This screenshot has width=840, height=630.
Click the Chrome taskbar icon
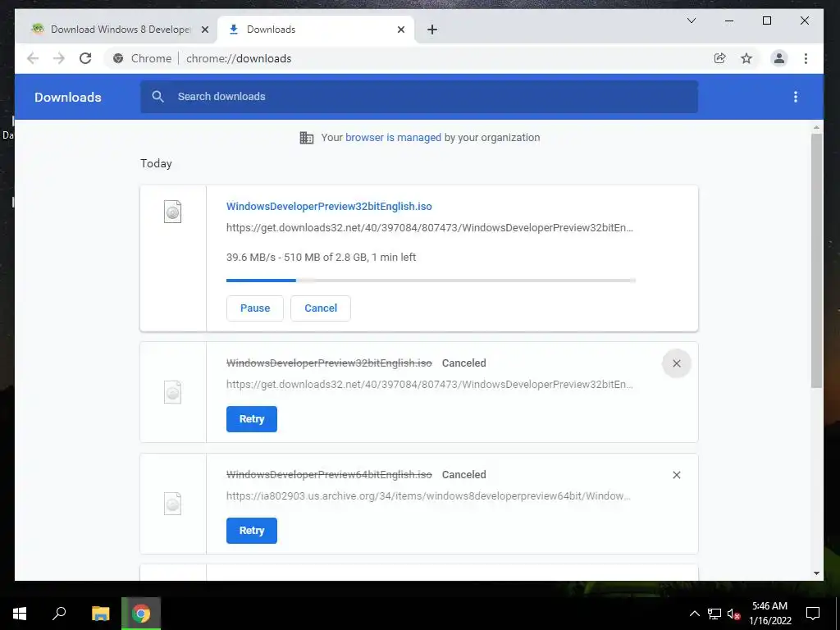141,614
